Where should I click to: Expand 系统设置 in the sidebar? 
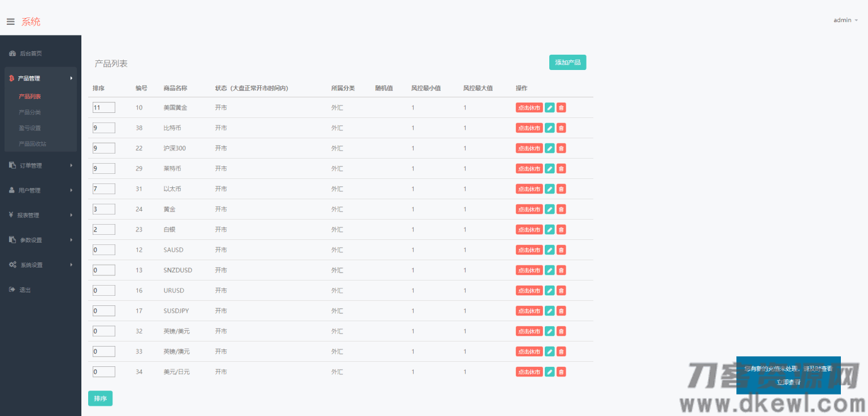point(41,265)
